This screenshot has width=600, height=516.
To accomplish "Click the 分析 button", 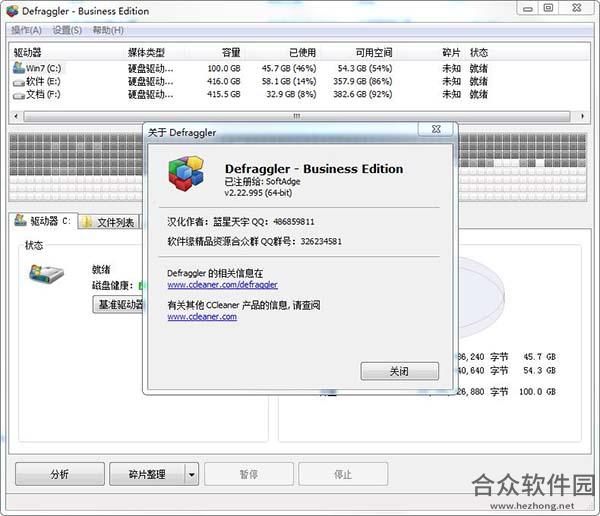I will [60, 474].
